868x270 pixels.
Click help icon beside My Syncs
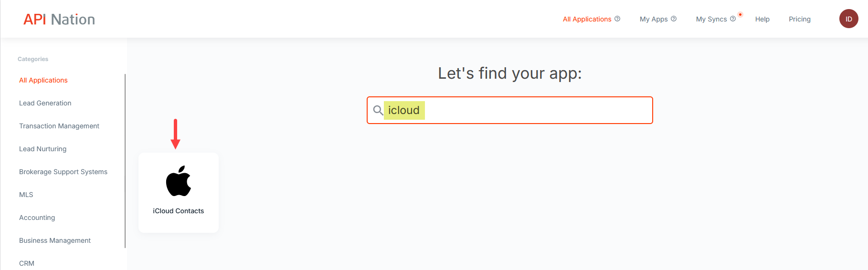point(733,19)
